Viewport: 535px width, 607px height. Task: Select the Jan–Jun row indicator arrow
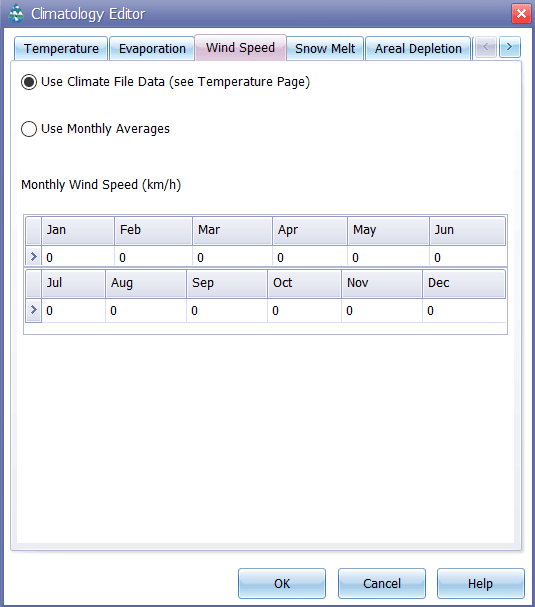[34, 256]
